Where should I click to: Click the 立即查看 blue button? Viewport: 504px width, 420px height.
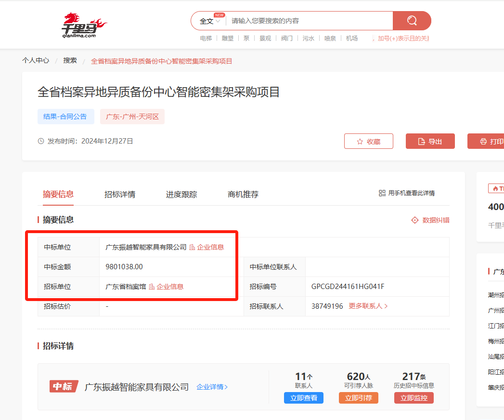coord(304,398)
